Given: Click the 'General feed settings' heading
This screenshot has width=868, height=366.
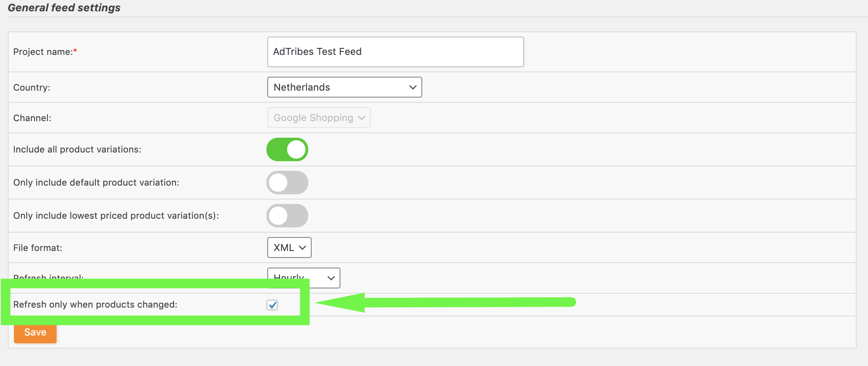Looking at the screenshot, I should (x=64, y=7).
